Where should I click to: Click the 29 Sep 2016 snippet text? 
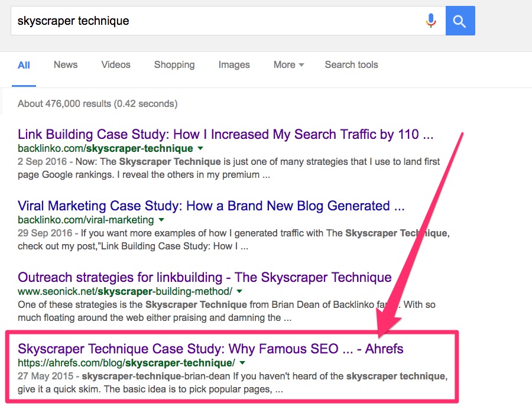233,240
